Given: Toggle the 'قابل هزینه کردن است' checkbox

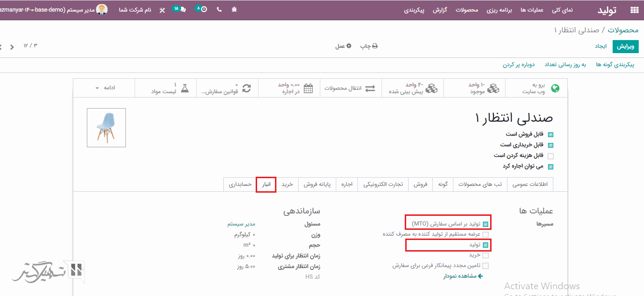Looking at the screenshot, I should pos(550,156).
